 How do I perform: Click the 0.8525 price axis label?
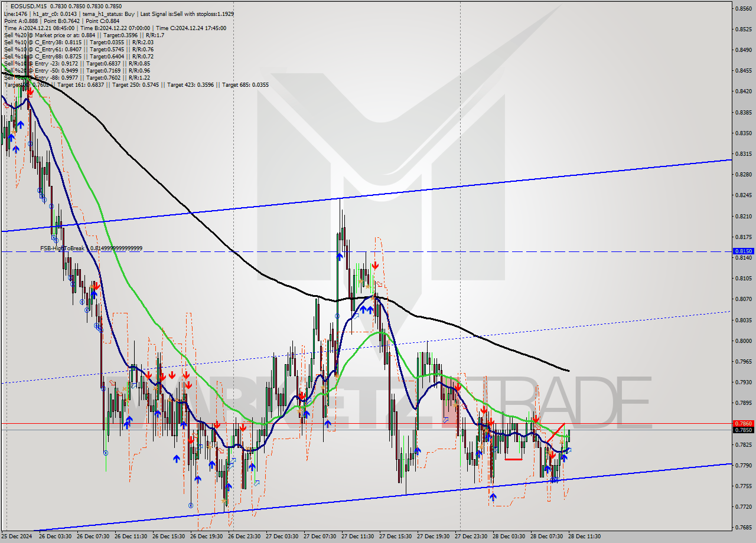click(x=744, y=29)
